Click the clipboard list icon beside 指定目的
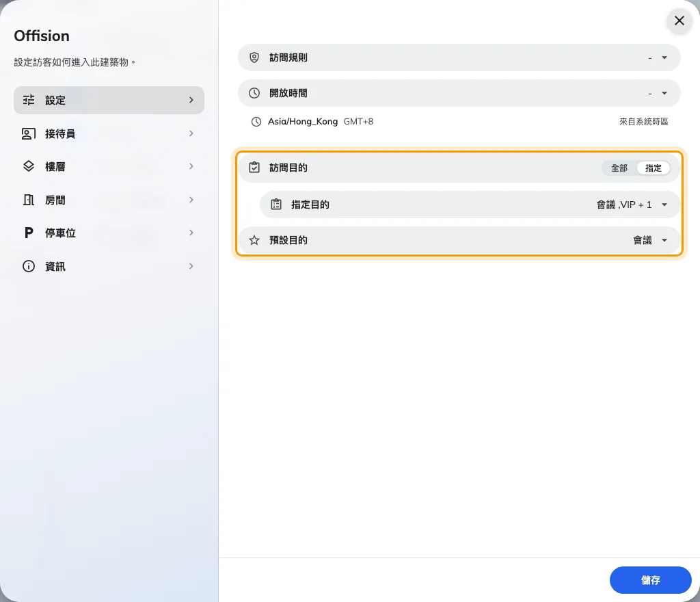This screenshot has height=602, width=700. click(x=276, y=205)
